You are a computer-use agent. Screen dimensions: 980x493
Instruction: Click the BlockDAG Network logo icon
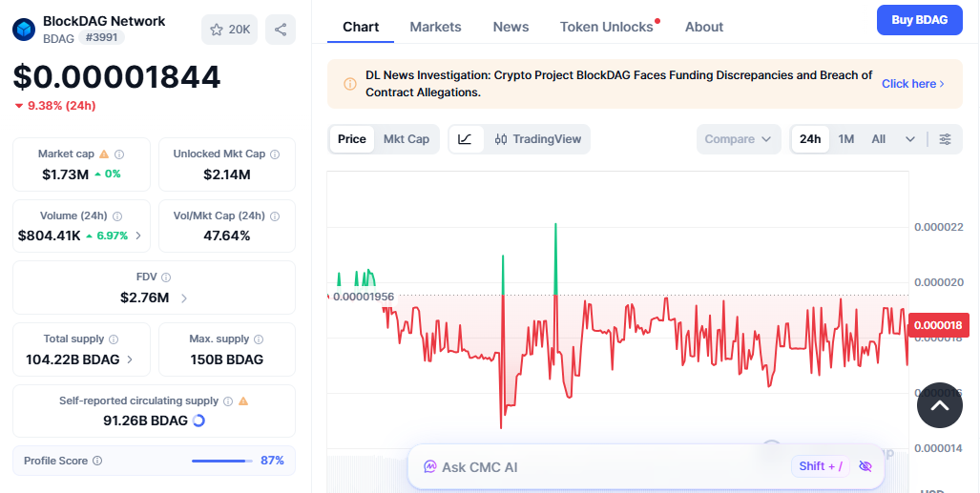[24, 30]
